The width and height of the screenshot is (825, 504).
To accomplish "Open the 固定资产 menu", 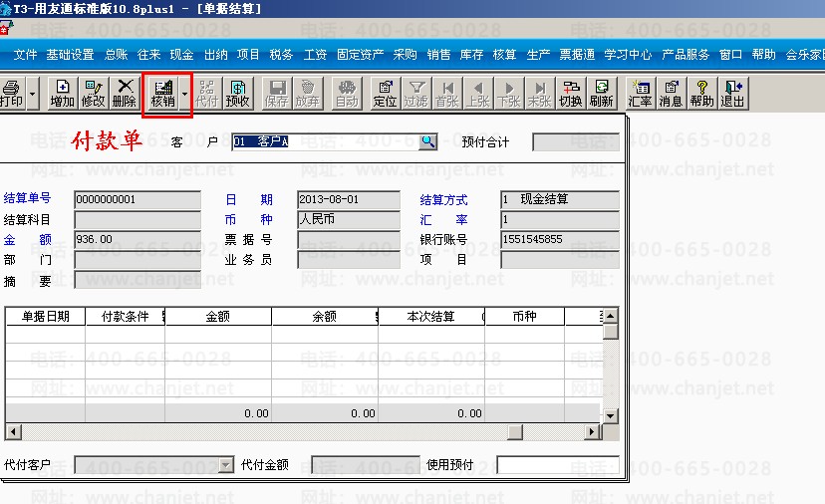I will 361,54.
